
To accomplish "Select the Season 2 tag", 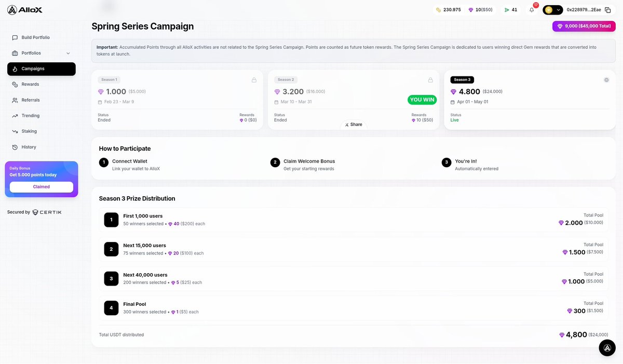I will click(x=286, y=80).
